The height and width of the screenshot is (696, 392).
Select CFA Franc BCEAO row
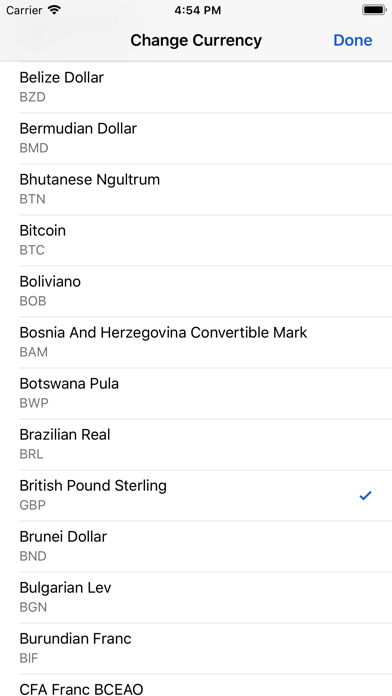pyautogui.click(x=196, y=685)
